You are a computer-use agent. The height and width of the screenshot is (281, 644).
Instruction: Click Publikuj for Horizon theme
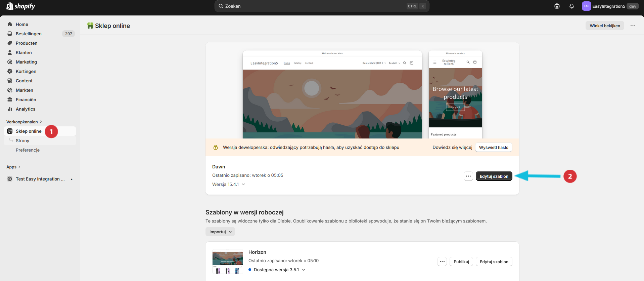coord(461,262)
